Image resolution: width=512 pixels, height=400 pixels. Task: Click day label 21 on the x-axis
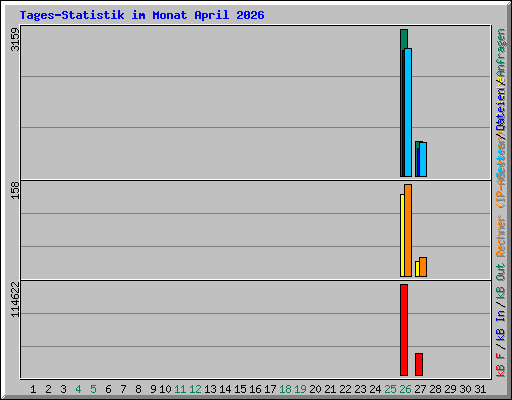[x=330, y=389]
